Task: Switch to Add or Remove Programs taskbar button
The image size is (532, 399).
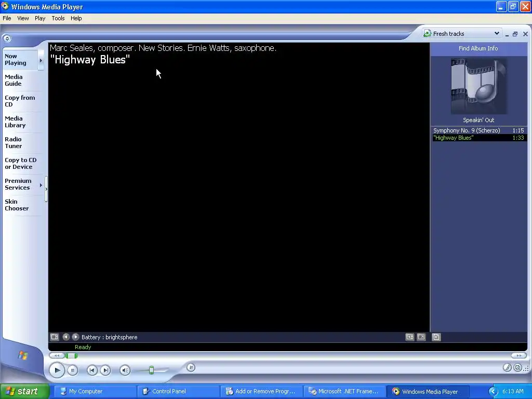Action: coord(261,392)
